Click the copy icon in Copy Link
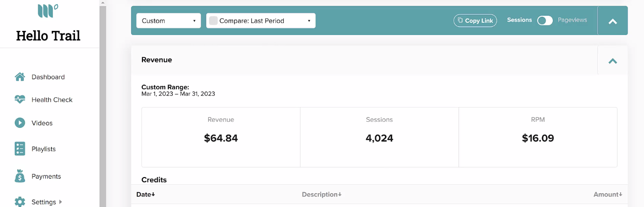The width and height of the screenshot is (644, 207). 460,20
